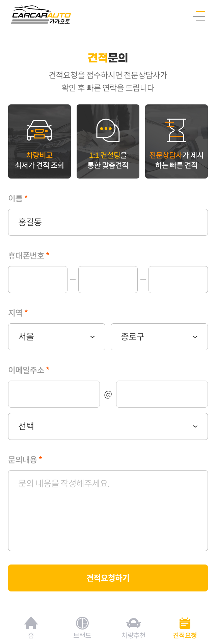
Task: Click the last phone number box
Action: (x=178, y=280)
